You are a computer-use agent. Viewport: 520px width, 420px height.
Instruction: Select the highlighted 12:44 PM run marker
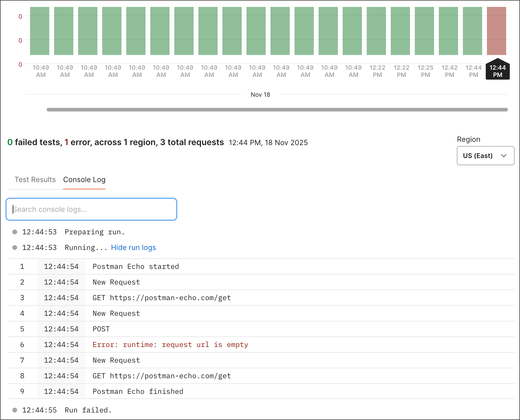(497, 70)
